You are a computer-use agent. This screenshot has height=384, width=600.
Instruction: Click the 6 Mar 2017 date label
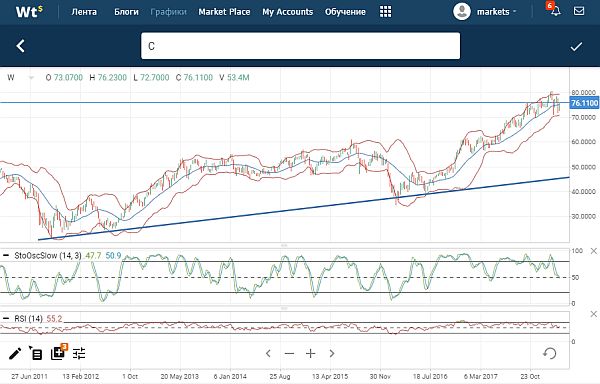pyautogui.click(x=481, y=376)
